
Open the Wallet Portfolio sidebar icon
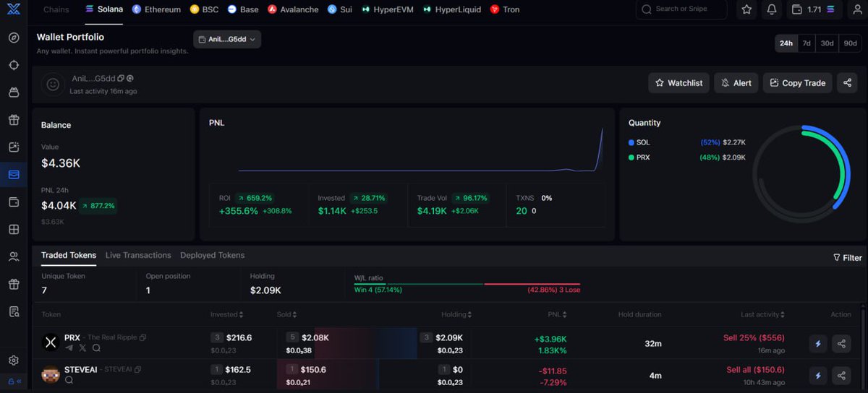pos(14,174)
